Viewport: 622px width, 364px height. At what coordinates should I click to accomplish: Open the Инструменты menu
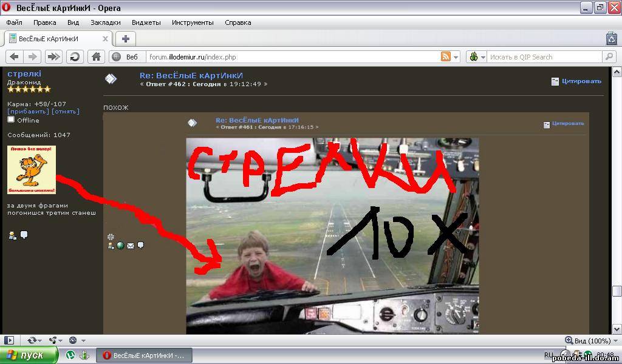193,22
